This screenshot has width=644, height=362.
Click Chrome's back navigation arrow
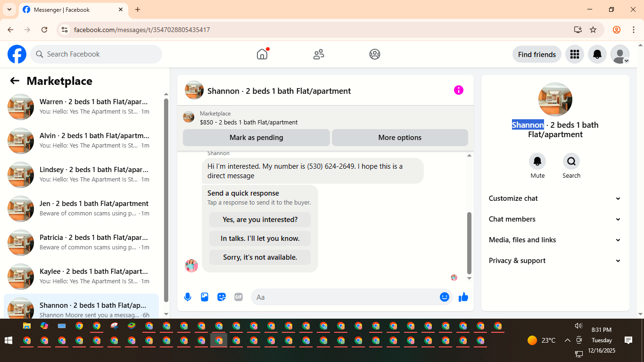(x=10, y=30)
